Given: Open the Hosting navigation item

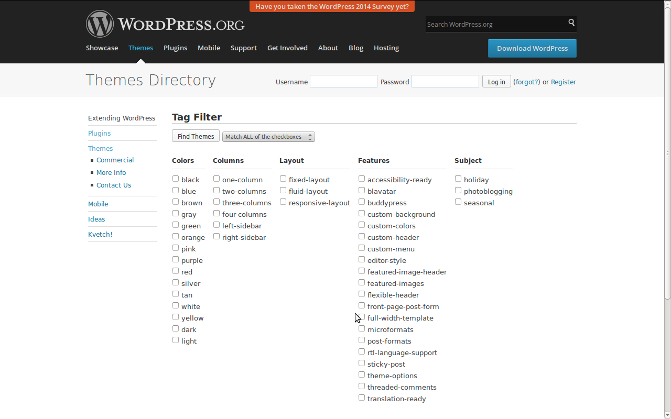Looking at the screenshot, I should 386,48.
